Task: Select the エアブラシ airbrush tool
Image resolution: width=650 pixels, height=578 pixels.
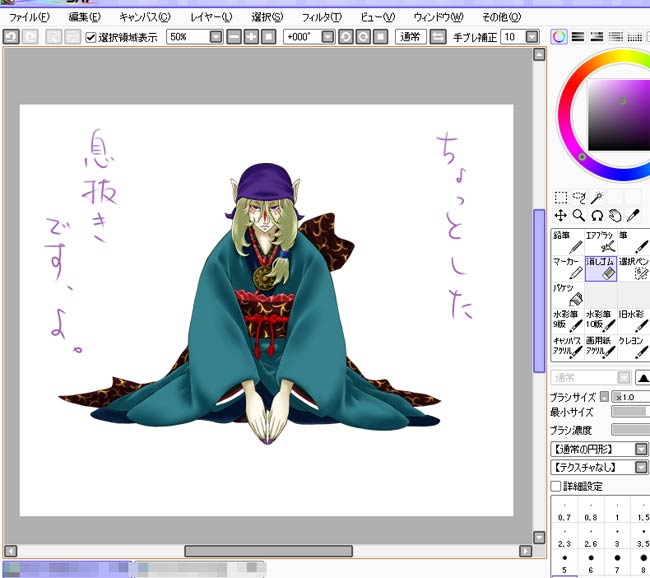Action: click(601, 242)
